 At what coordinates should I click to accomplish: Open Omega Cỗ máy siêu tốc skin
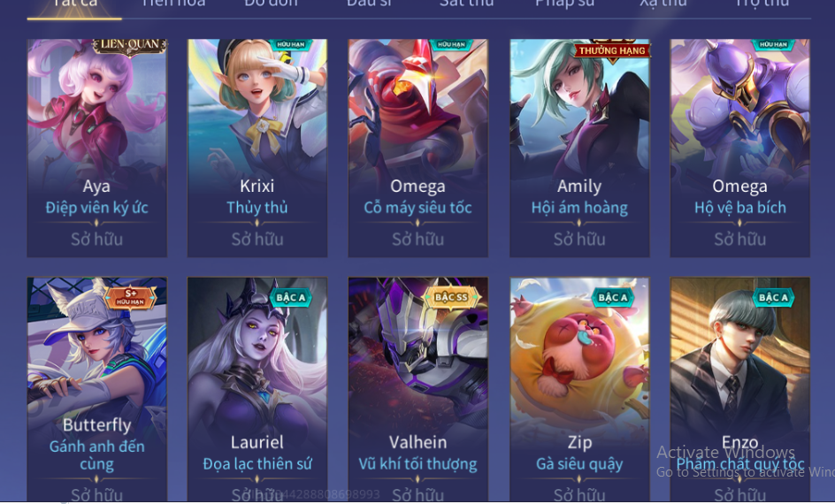click(x=418, y=148)
